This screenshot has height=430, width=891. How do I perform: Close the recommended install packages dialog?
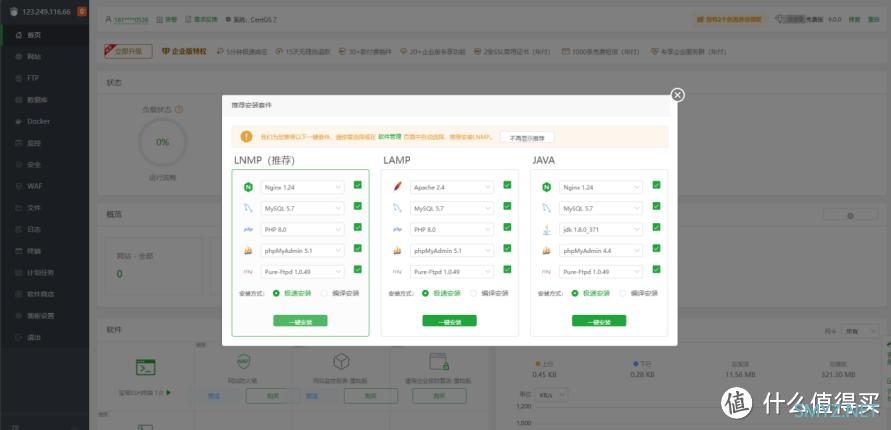coord(677,95)
